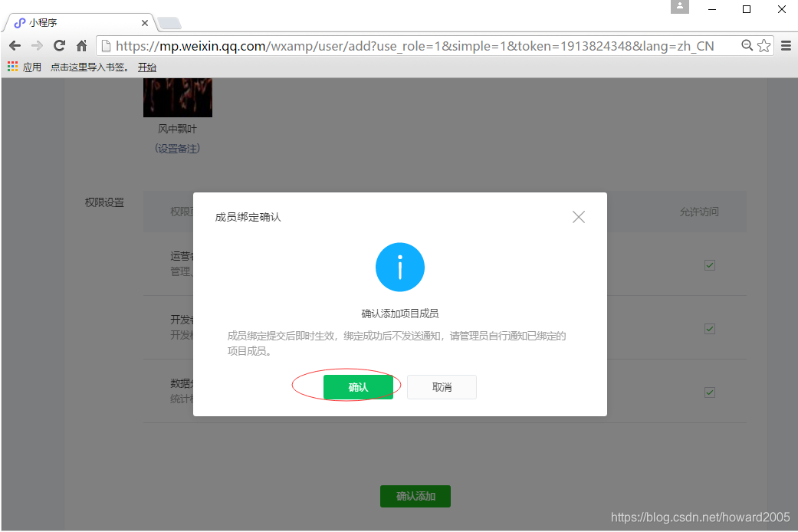Click the magnifier zoom icon in address bar

747,46
